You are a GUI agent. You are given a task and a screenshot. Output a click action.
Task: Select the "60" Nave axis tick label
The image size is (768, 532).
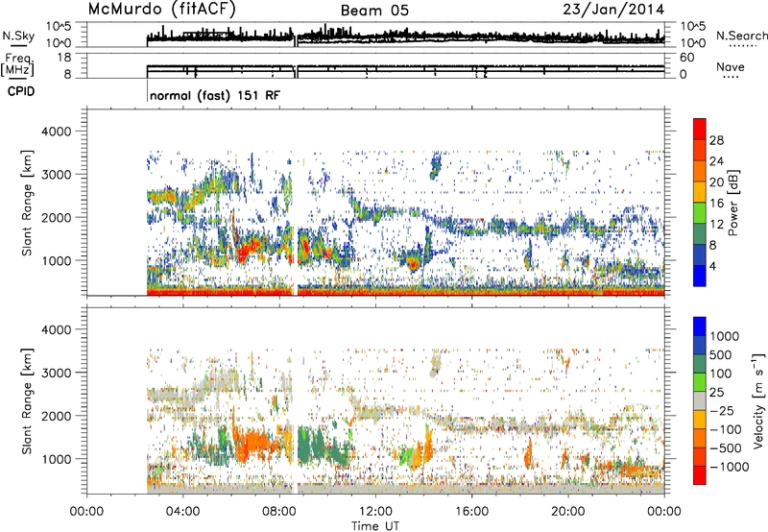click(x=686, y=58)
